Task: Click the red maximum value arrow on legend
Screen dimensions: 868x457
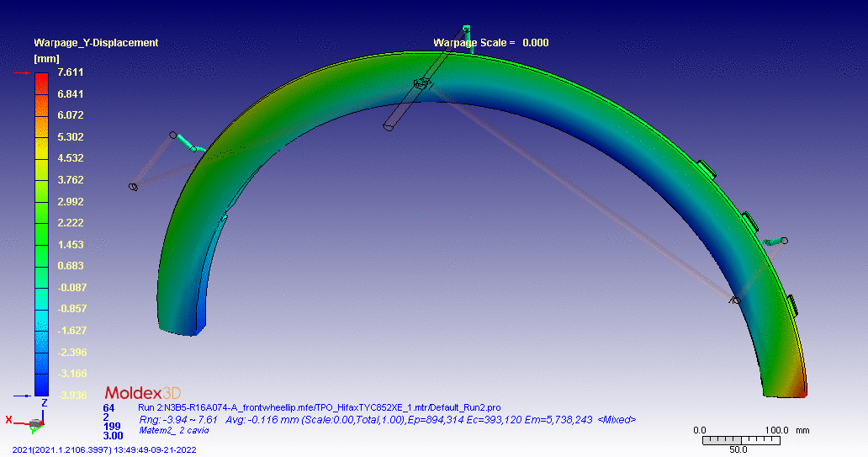Action: pos(22,73)
